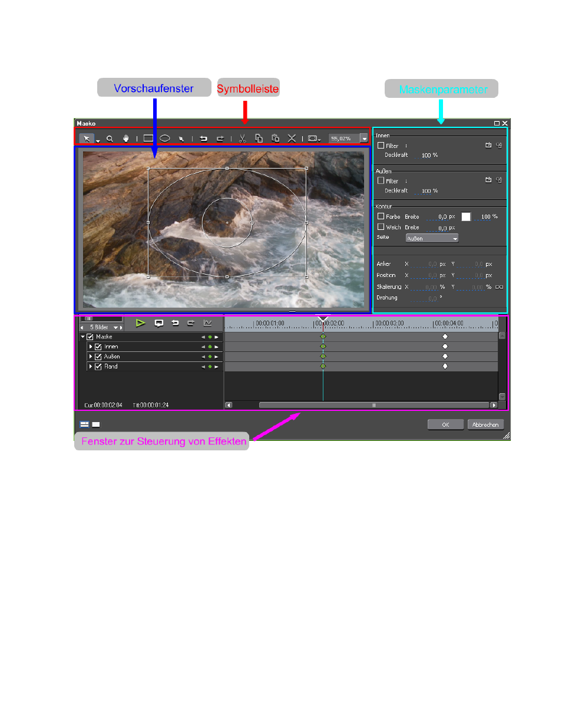
Task: Select the pen path tool
Action: point(181,139)
